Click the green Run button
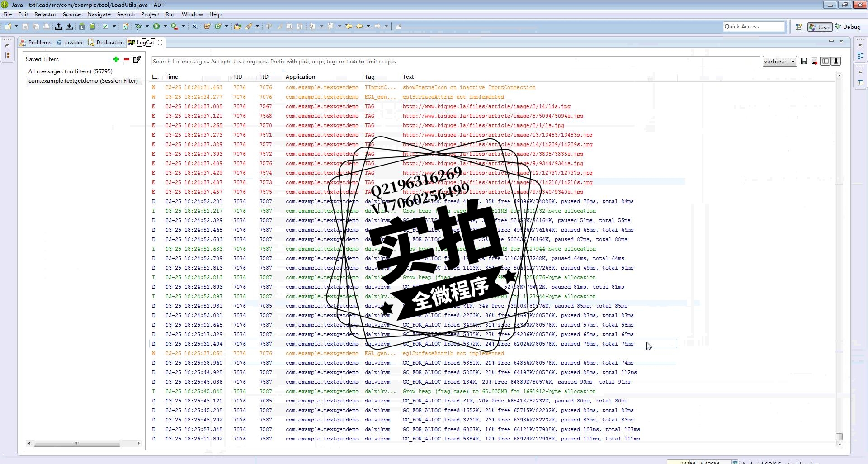 [x=156, y=27]
